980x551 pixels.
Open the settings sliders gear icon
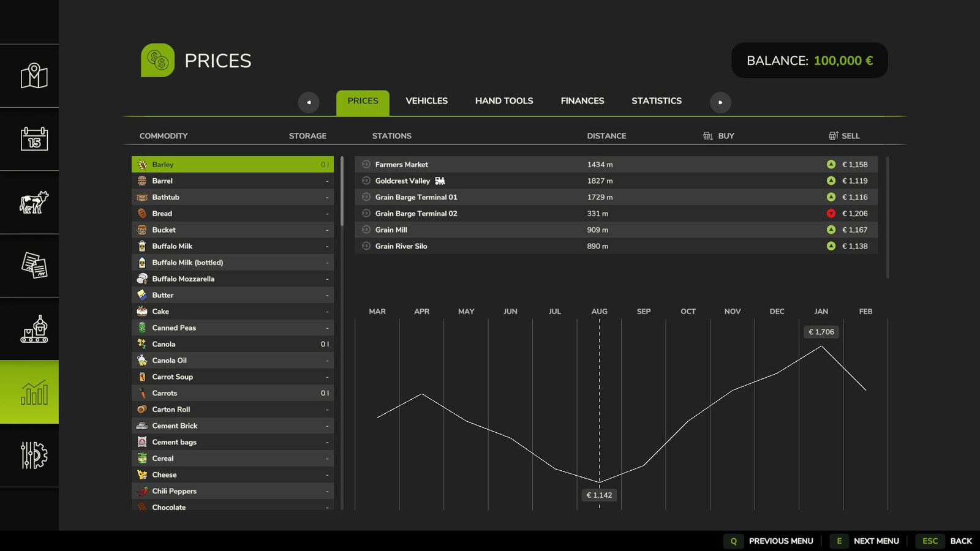click(x=34, y=455)
